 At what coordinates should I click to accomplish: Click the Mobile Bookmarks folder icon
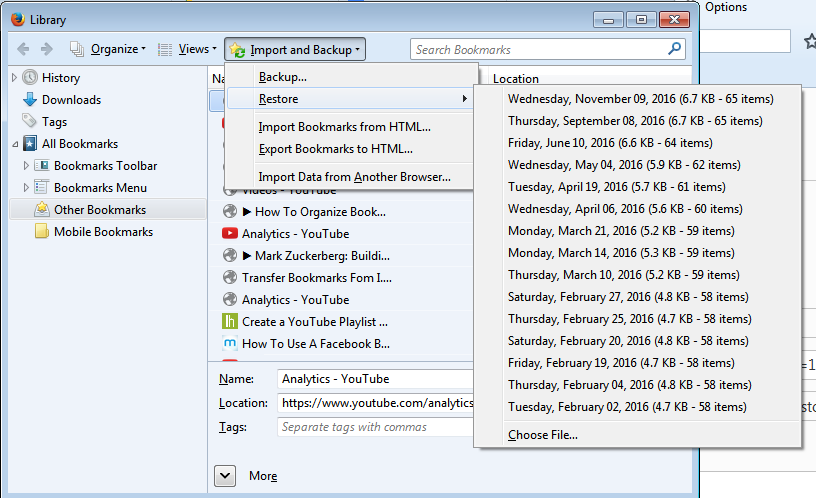click(x=42, y=231)
